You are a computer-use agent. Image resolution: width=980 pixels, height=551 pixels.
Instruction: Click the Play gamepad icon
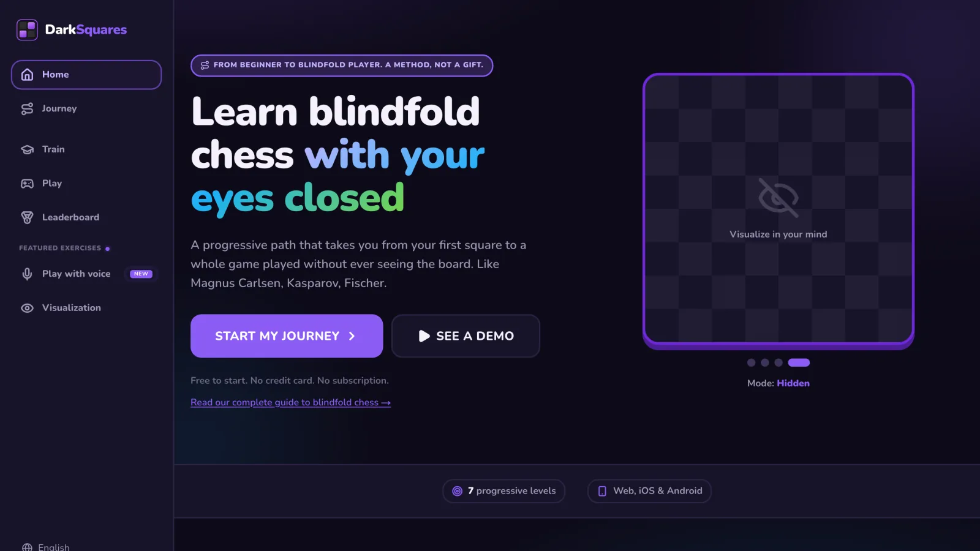[27, 184]
